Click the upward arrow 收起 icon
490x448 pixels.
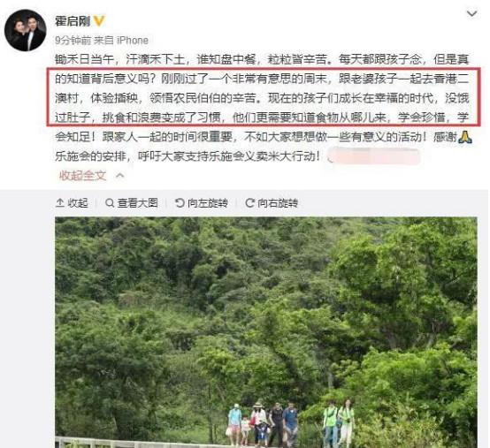(59, 203)
